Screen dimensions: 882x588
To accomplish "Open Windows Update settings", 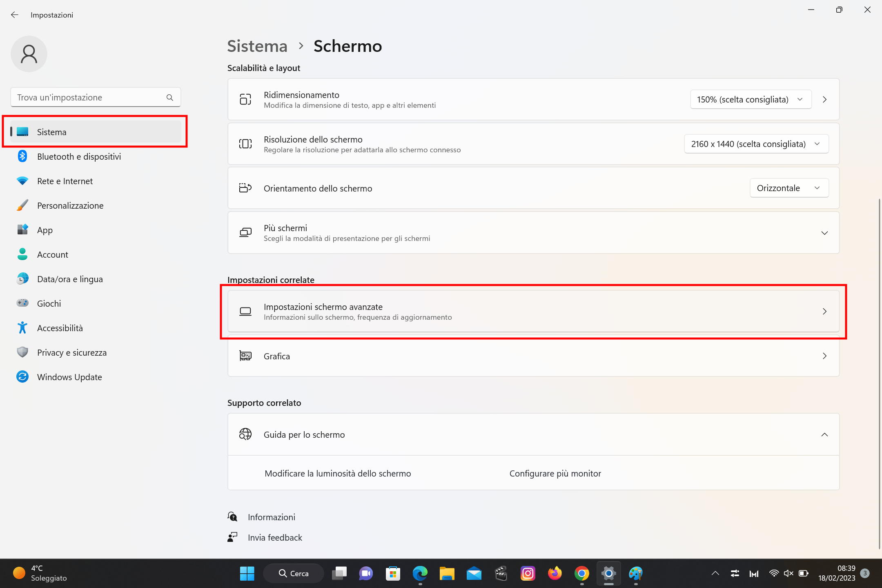I will (69, 377).
